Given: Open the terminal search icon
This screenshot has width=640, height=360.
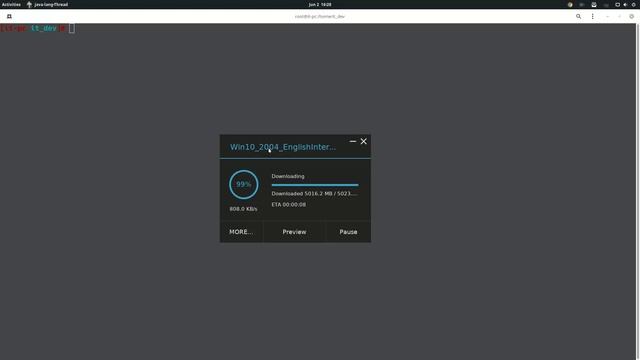Looking at the screenshot, I should 578,16.
